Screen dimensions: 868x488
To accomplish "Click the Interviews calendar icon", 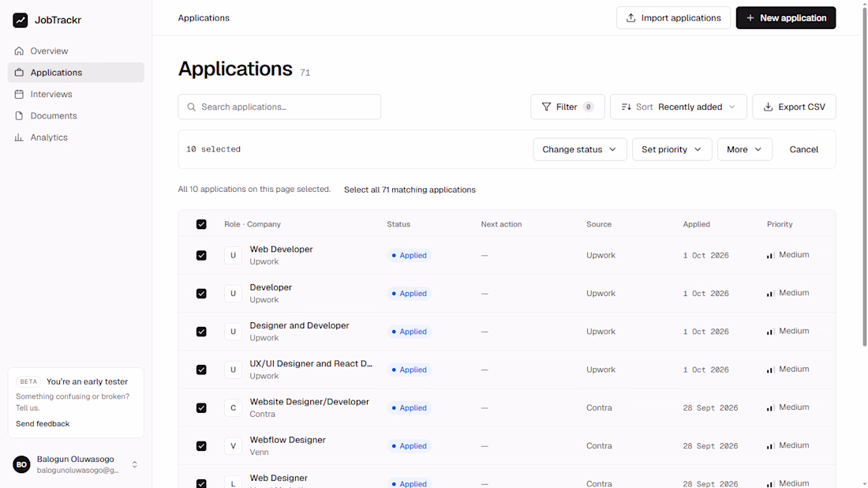I will [20, 94].
